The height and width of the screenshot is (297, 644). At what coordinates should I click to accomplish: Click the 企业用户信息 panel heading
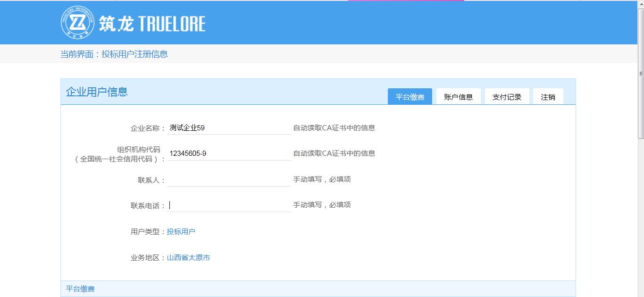pos(97,92)
